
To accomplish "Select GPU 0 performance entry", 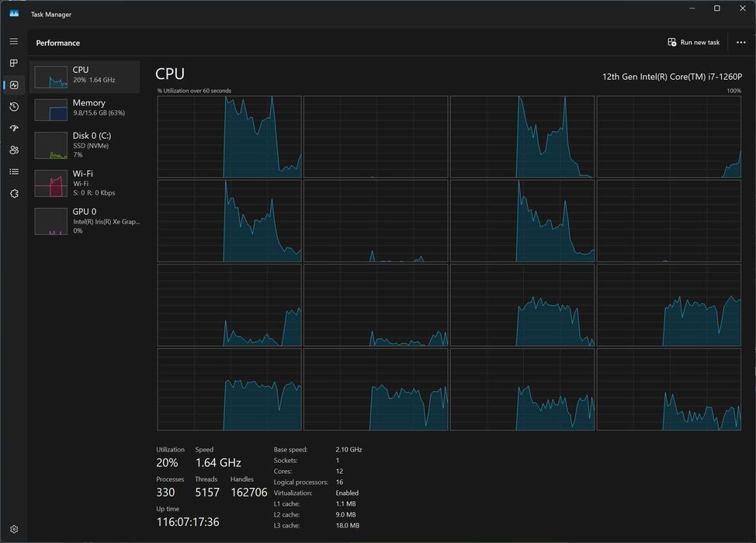I will pos(85,220).
